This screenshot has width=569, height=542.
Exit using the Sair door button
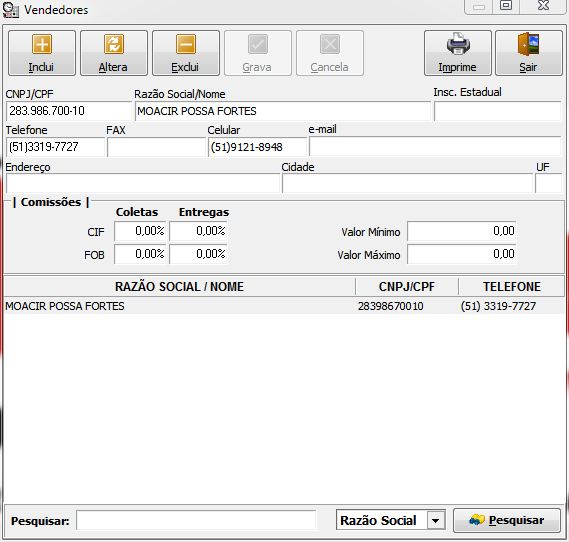coord(529,53)
